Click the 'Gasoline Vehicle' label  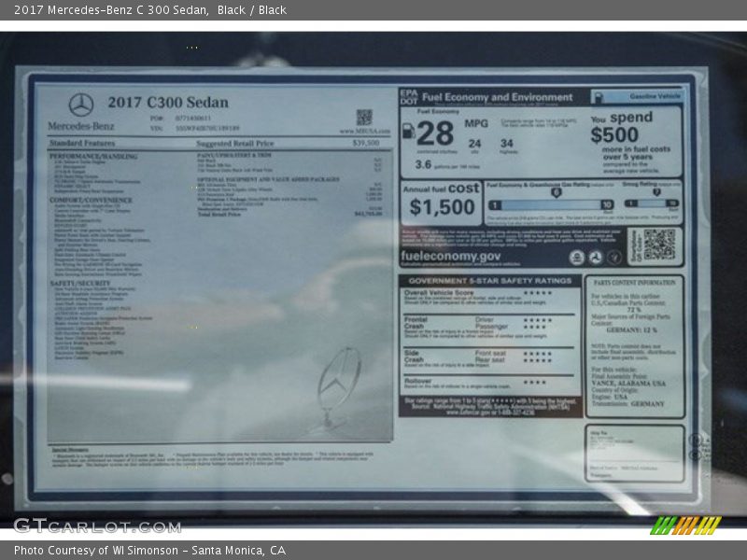click(x=655, y=96)
